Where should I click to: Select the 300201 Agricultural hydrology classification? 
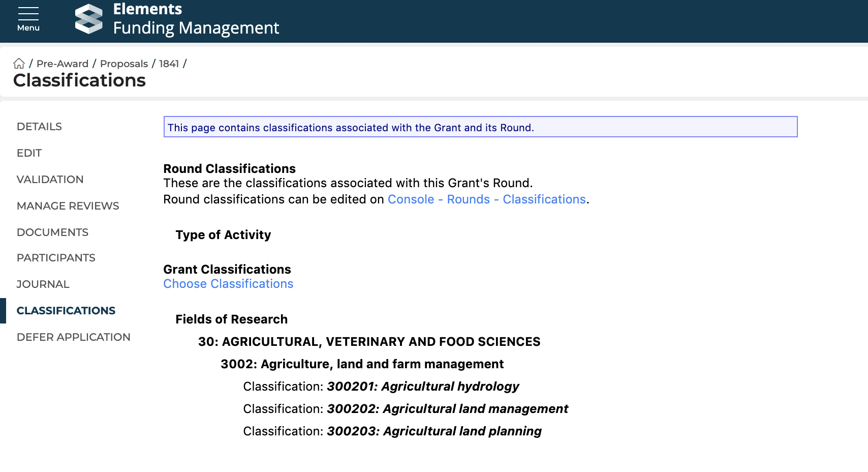pyautogui.click(x=423, y=387)
